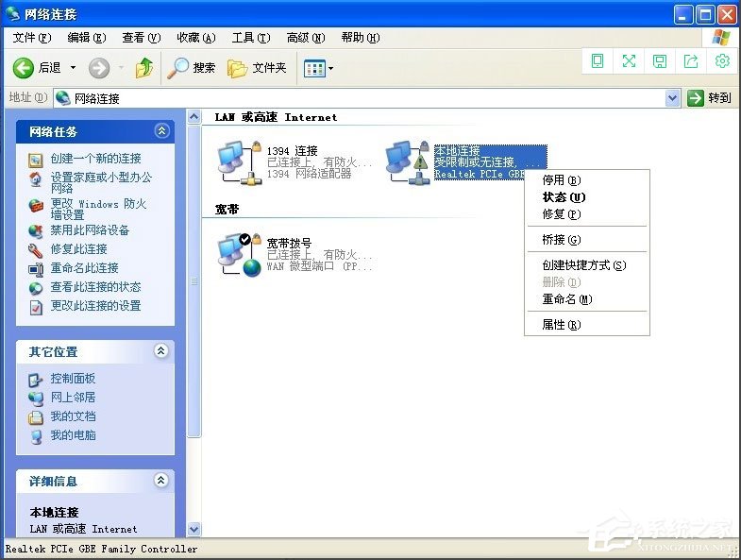Select the 宽带拨号 connection icon
741x560 pixels.
coord(240,254)
